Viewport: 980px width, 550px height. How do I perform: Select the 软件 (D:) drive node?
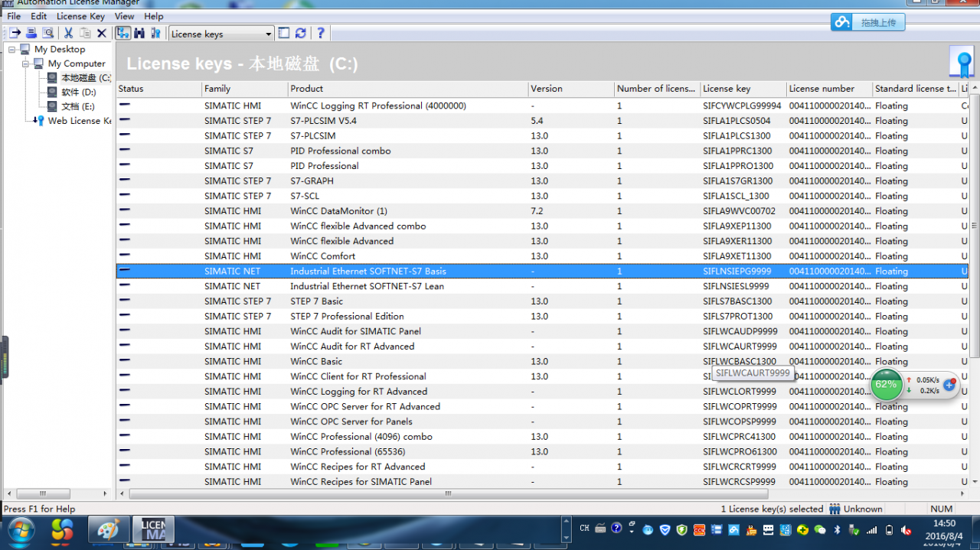click(78, 92)
